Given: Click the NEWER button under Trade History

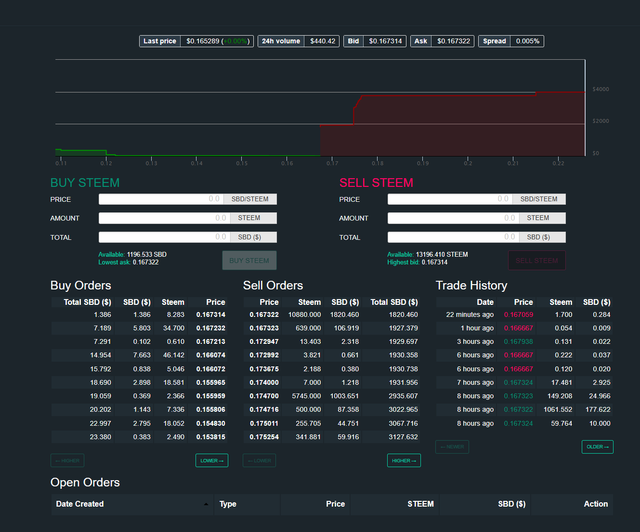Looking at the screenshot, I should pyautogui.click(x=452, y=447).
